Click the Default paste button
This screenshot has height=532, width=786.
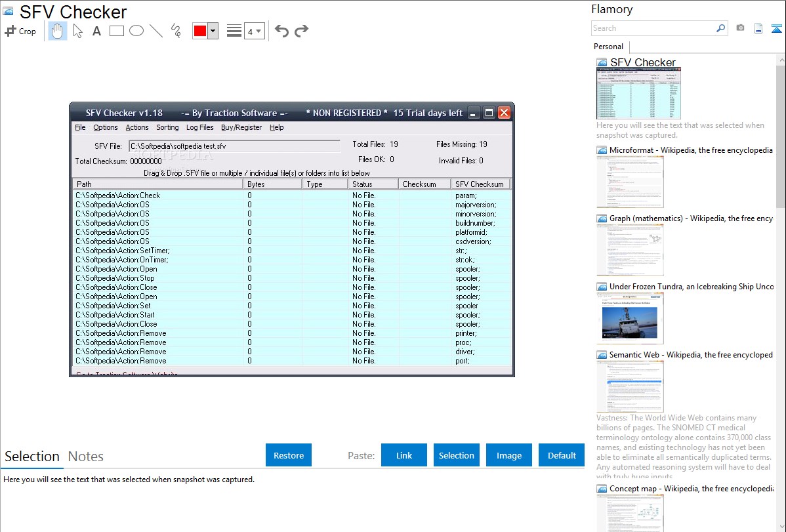click(x=562, y=455)
